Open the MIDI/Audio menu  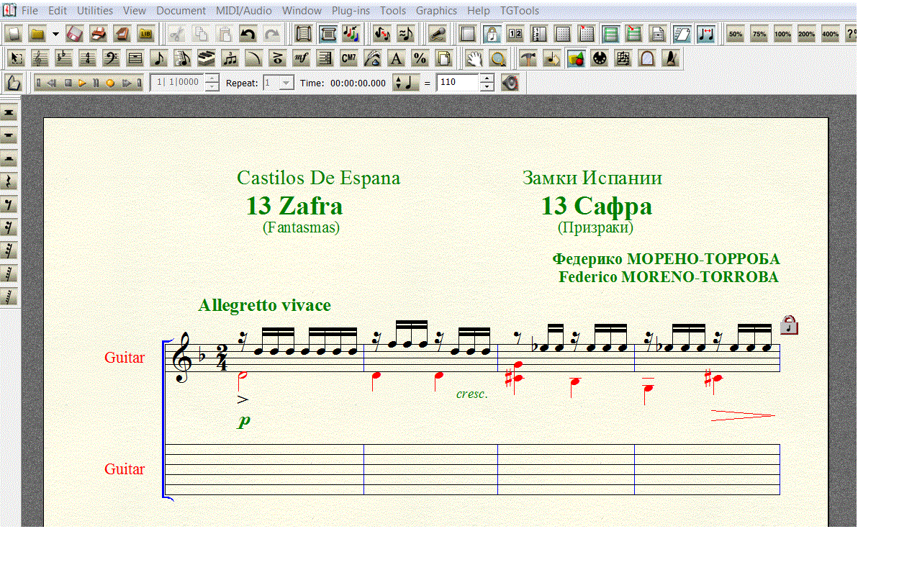[244, 11]
